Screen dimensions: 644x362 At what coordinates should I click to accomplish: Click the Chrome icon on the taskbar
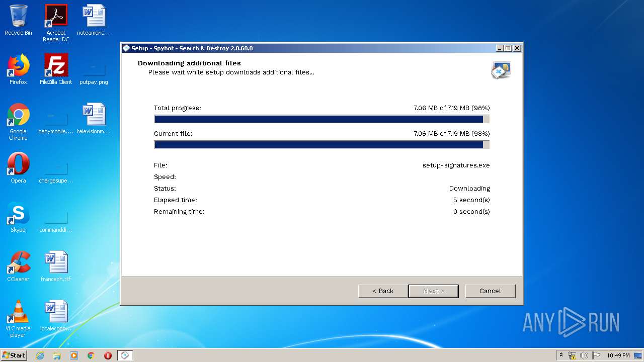click(x=91, y=355)
